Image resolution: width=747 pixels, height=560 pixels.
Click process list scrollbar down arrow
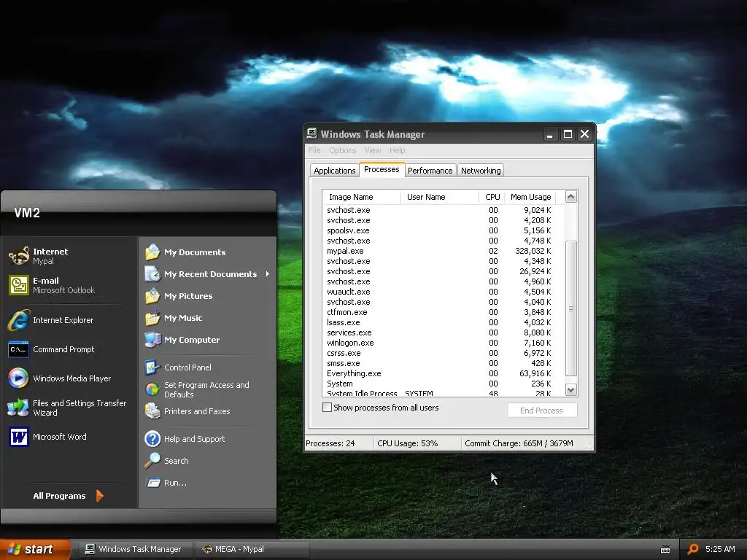(570, 389)
